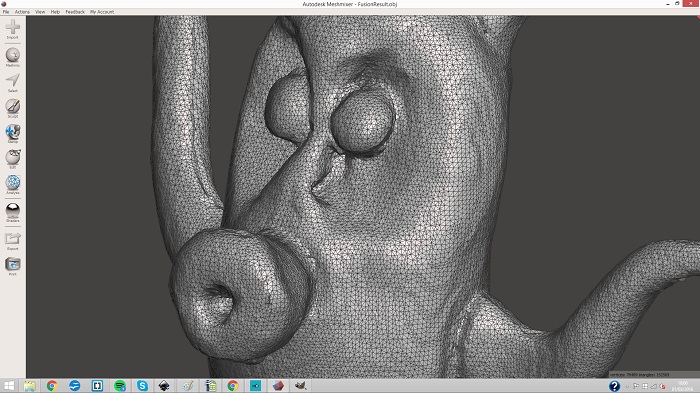Click the Import tool in sidebar

pyautogui.click(x=12, y=29)
